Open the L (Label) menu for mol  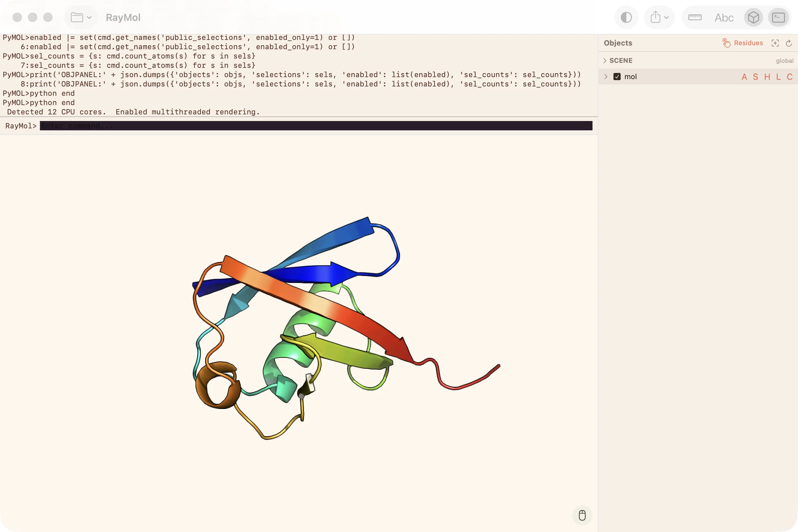778,77
